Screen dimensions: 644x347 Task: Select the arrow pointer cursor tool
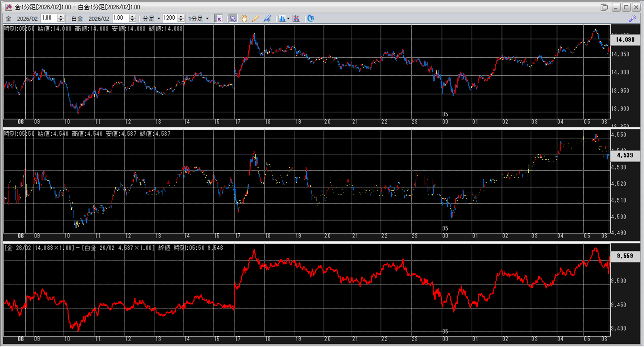coord(232,19)
